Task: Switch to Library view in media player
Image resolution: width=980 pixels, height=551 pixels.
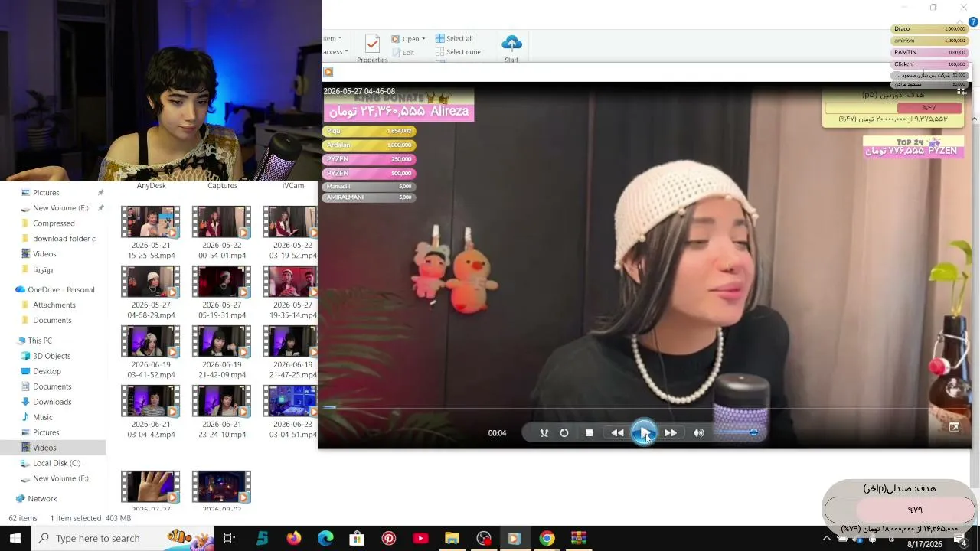Action: pos(962,91)
